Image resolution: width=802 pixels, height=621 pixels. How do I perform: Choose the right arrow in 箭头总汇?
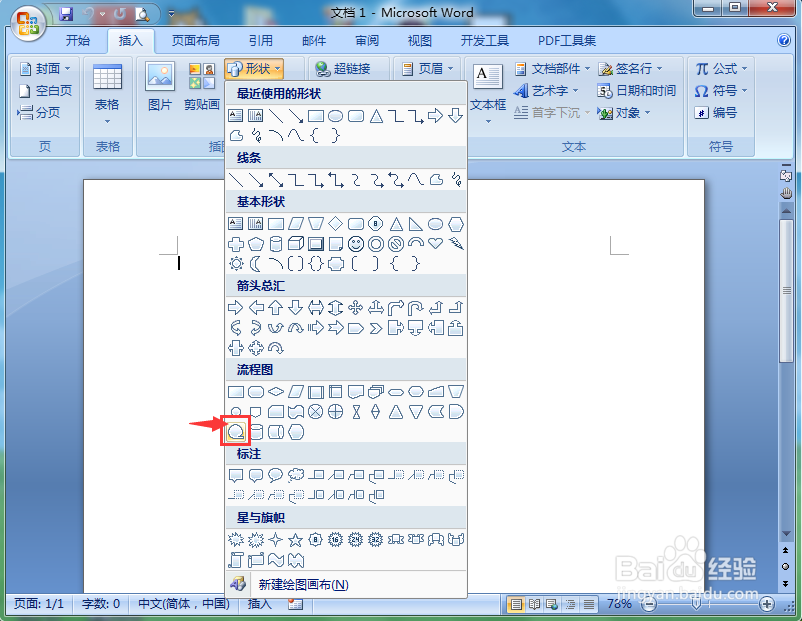click(x=236, y=307)
